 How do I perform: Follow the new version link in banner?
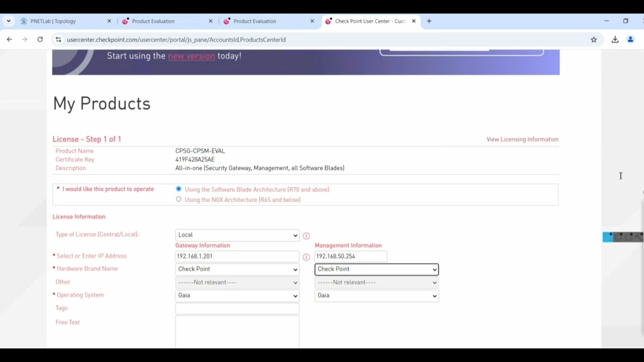191,56
